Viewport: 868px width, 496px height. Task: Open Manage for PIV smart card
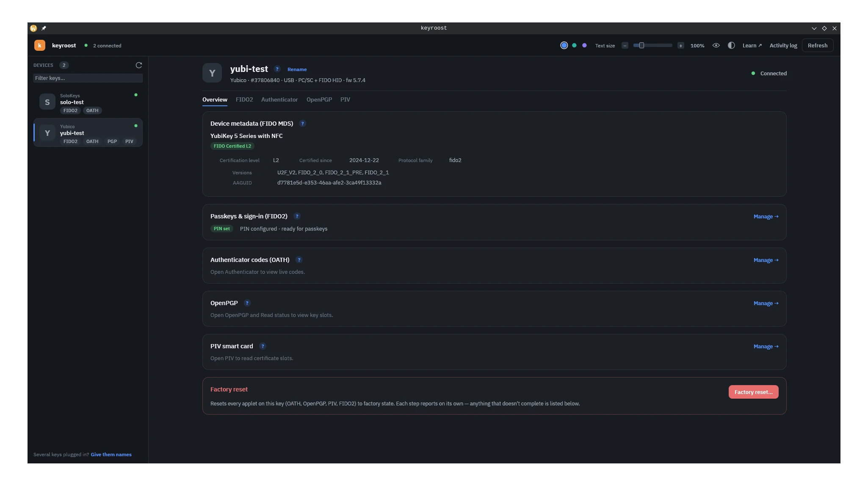click(766, 347)
